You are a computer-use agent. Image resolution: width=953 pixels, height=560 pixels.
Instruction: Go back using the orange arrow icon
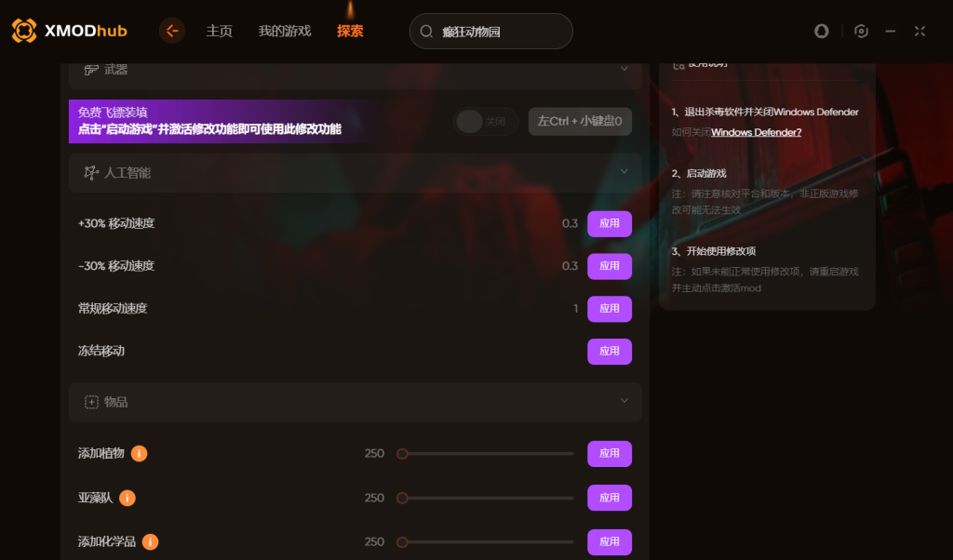pyautogui.click(x=172, y=31)
